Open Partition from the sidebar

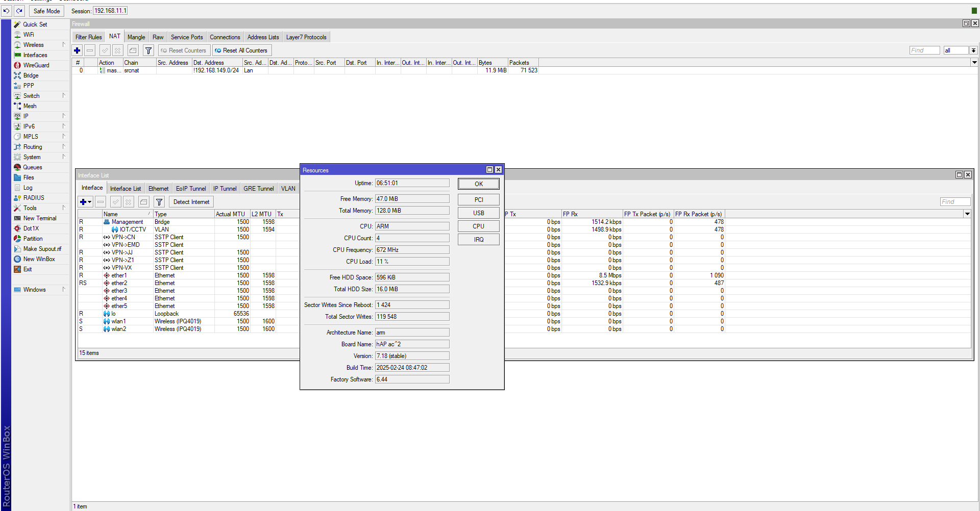pyautogui.click(x=33, y=239)
